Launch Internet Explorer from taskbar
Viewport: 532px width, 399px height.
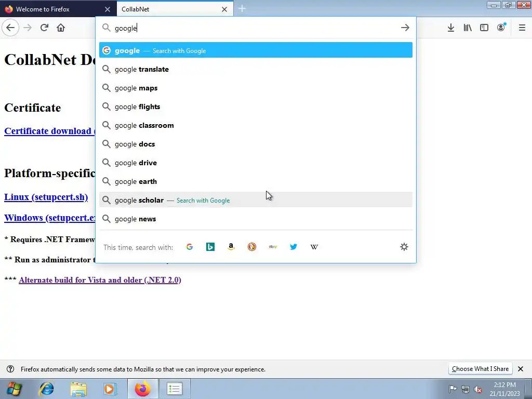pyautogui.click(x=47, y=389)
